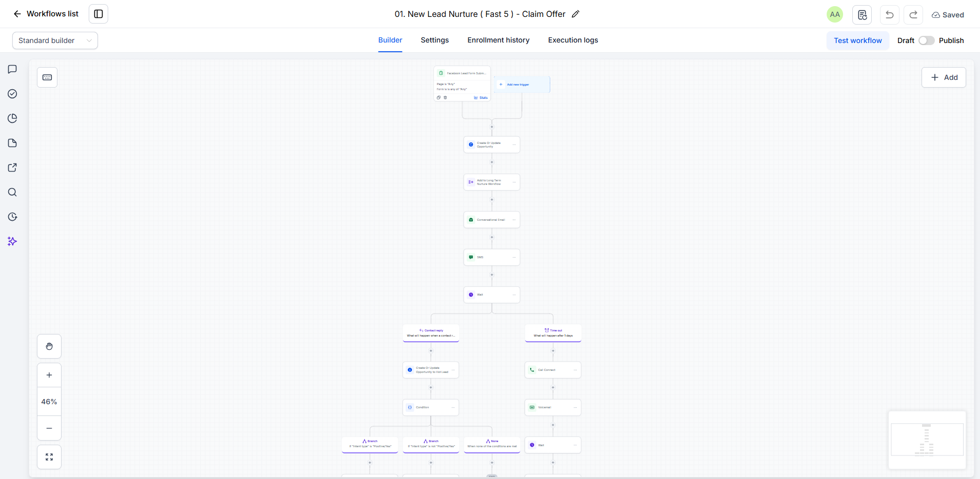Edit workflow name with pencil icon
The height and width of the screenshot is (479, 980).
pos(575,14)
